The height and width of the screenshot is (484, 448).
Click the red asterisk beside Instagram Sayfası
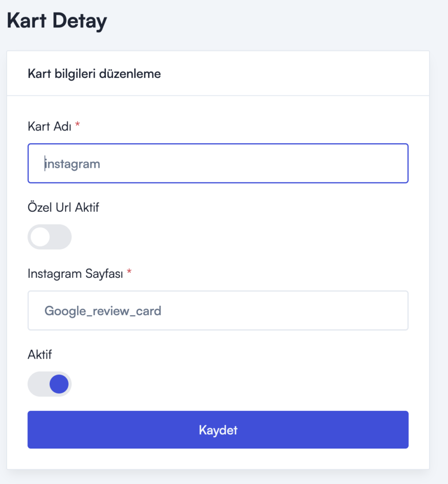point(129,272)
